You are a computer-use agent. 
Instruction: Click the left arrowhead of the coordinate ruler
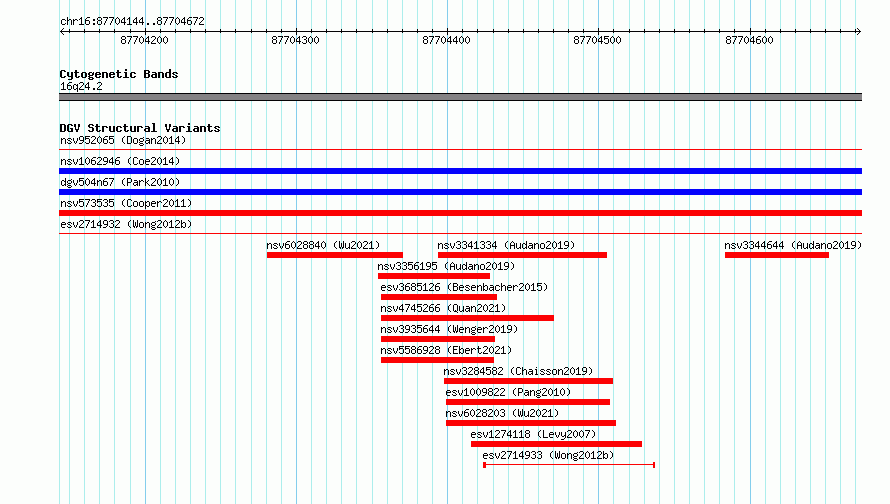tap(62, 32)
